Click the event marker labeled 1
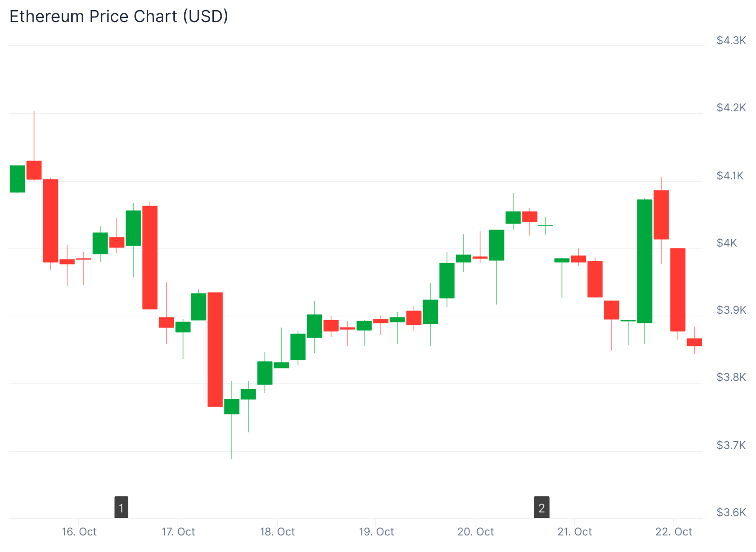Image resolution: width=756 pixels, height=552 pixels. [121, 507]
